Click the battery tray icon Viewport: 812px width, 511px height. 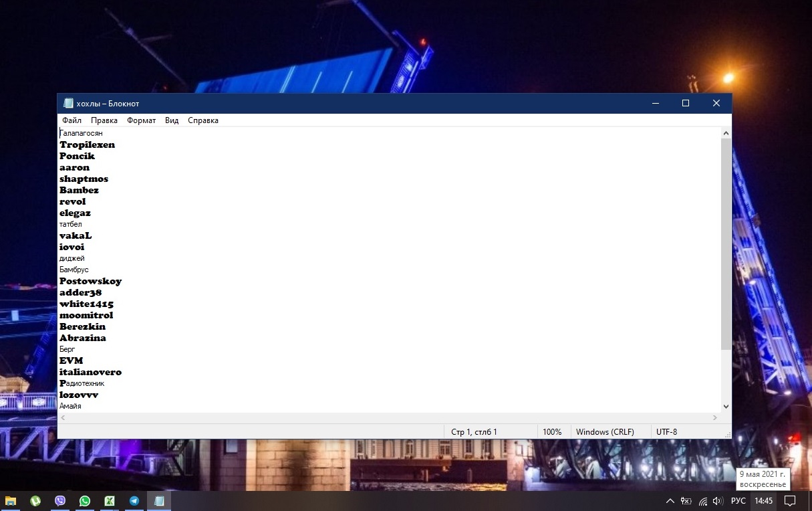point(686,501)
